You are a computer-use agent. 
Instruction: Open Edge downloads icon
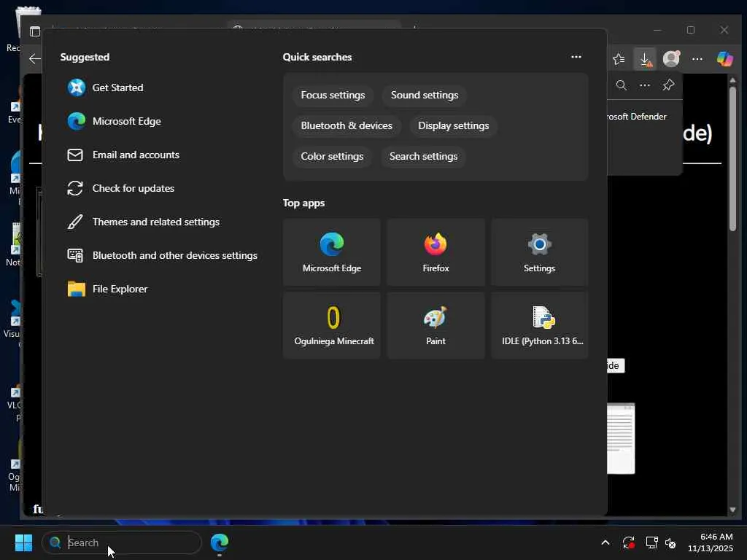(x=645, y=59)
